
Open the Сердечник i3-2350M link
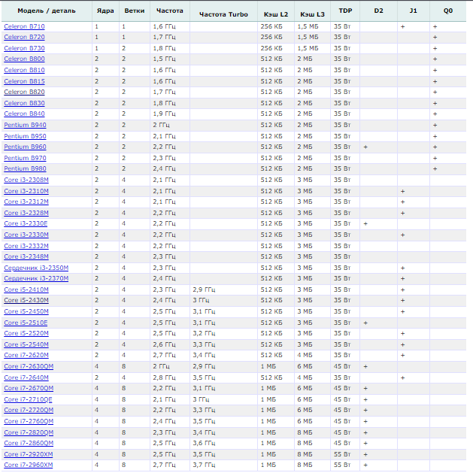point(36,268)
